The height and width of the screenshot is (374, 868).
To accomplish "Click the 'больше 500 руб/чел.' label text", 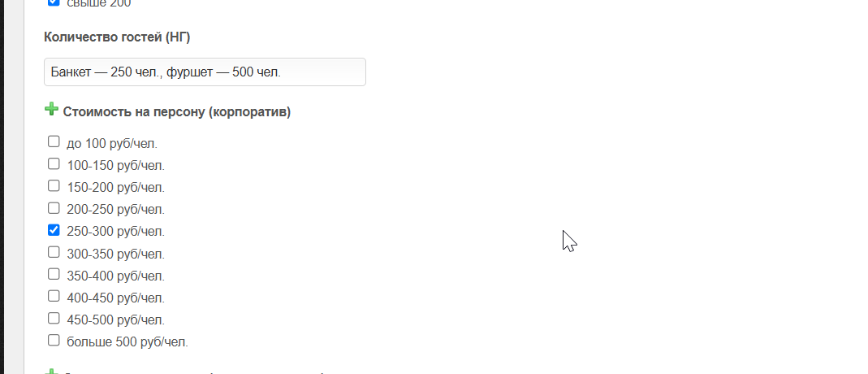I will point(127,341).
